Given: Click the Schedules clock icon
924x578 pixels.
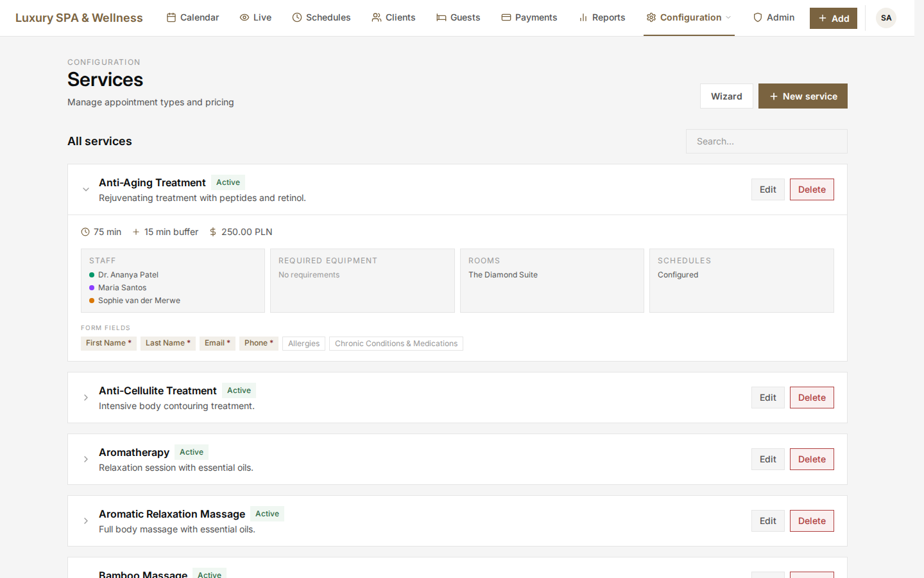Looking at the screenshot, I should click(296, 17).
